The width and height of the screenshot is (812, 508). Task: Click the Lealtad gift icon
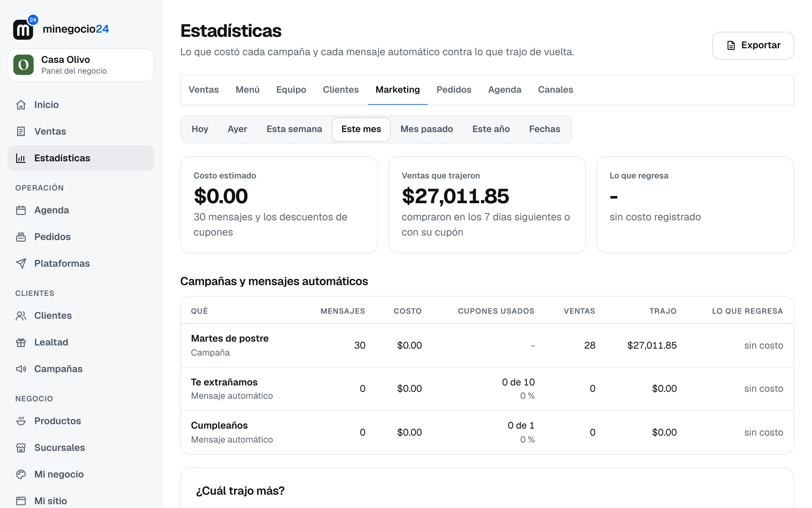coord(21,342)
